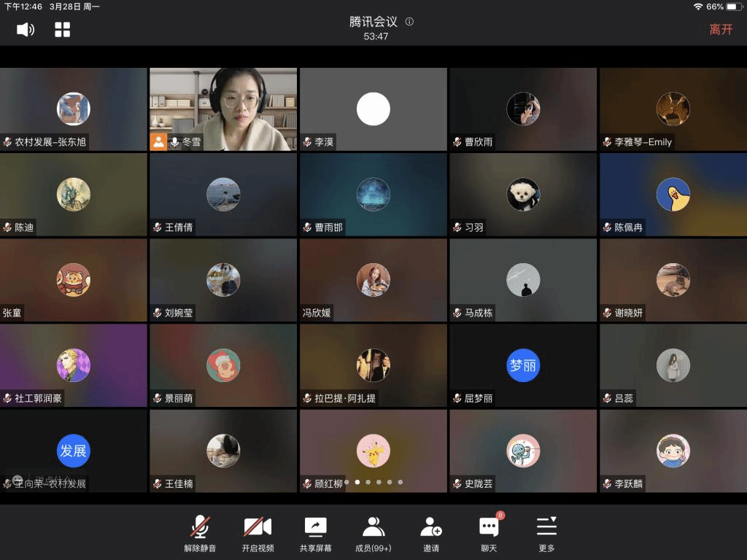Tap the 梦丽 avatar of 屈梦丽
Screen dimensions: 747x560
(523, 365)
